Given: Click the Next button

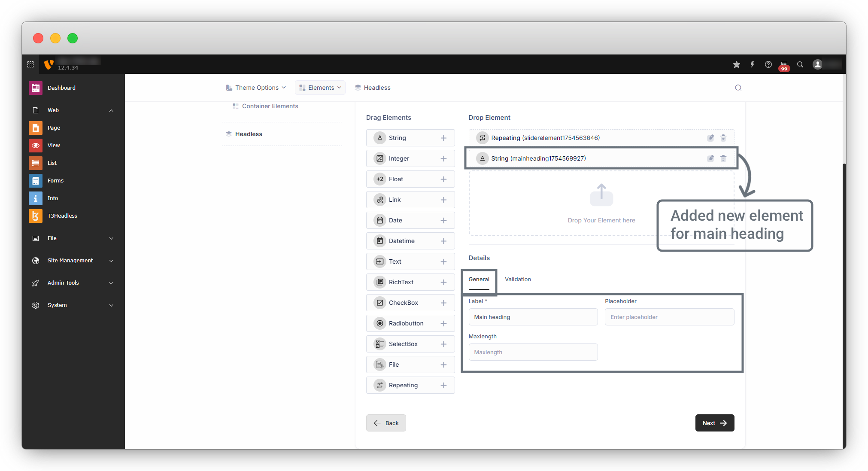Looking at the screenshot, I should [714, 423].
